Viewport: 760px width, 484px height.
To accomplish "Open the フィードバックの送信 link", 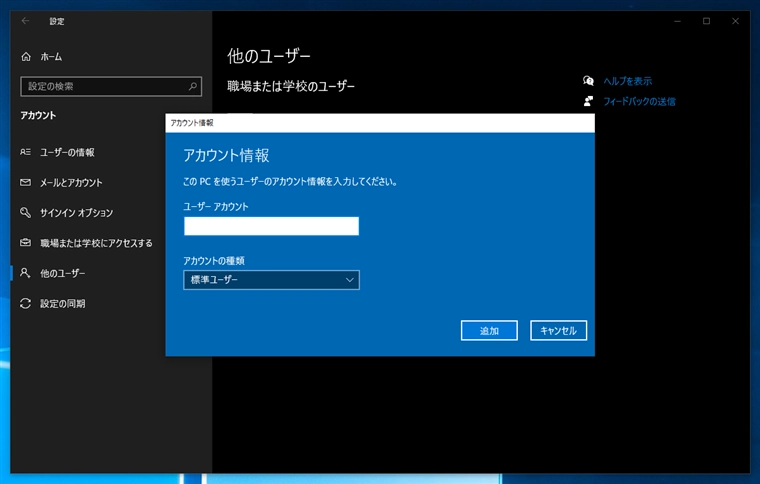I will click(639, 101).
